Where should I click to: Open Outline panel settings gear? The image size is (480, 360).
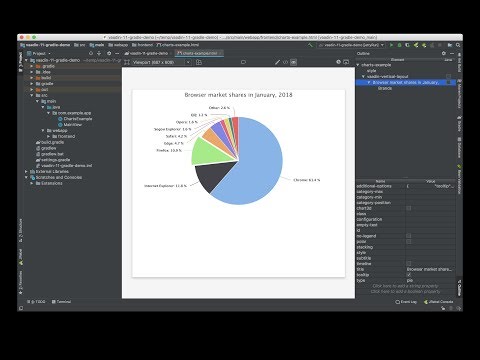[x=444, y=53]
